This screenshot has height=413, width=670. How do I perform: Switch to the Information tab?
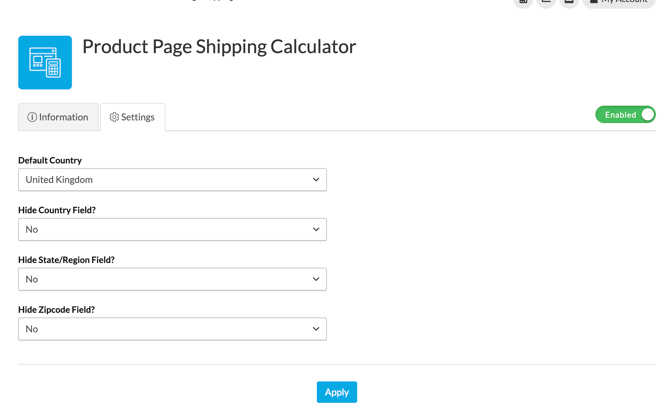tap(58, 117)
